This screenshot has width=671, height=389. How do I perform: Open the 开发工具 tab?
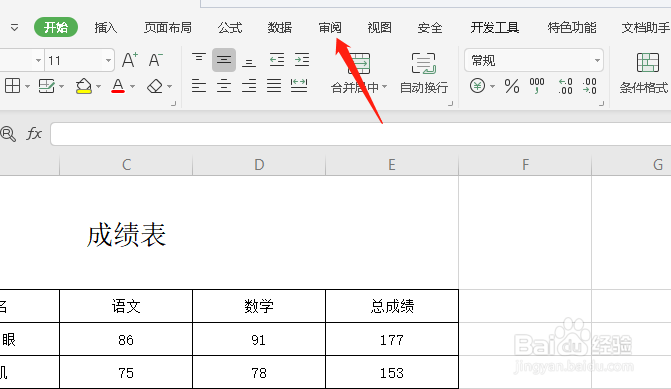pyautogui.click(x=495, y=28)
